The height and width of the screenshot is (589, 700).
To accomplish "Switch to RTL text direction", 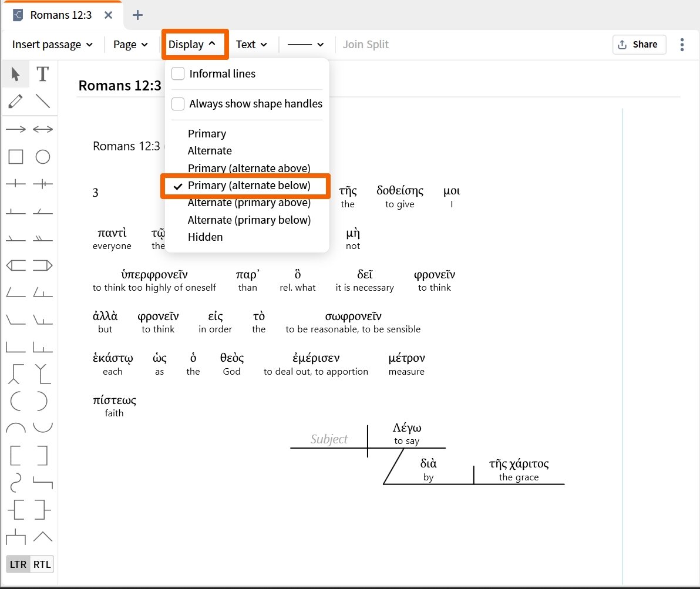I will [x=42, y=564].
